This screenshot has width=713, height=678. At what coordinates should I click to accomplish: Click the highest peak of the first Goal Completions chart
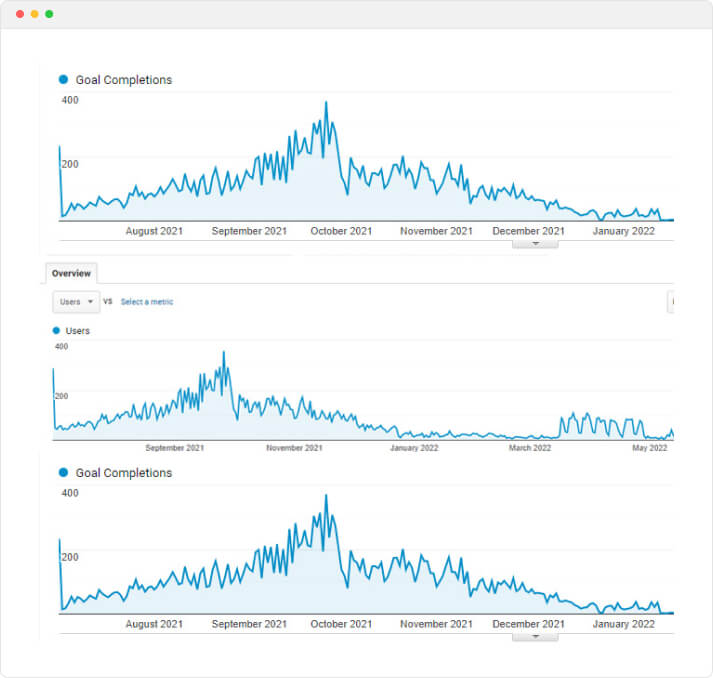(x=326, y=103)
